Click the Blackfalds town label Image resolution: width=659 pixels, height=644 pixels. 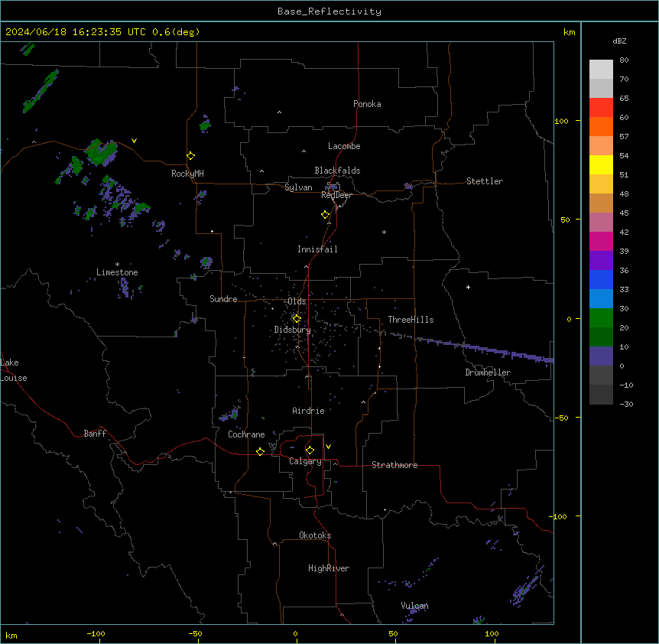coord(337,171)
